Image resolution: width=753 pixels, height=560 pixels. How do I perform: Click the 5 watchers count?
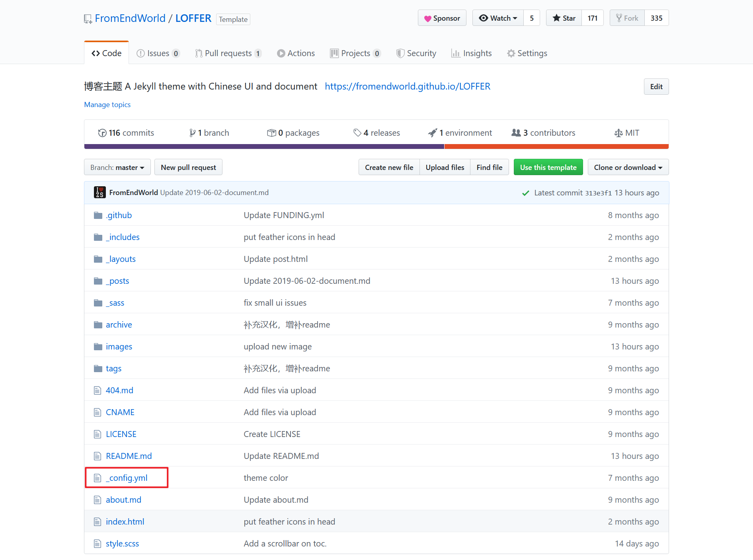[x=532, y=18]
